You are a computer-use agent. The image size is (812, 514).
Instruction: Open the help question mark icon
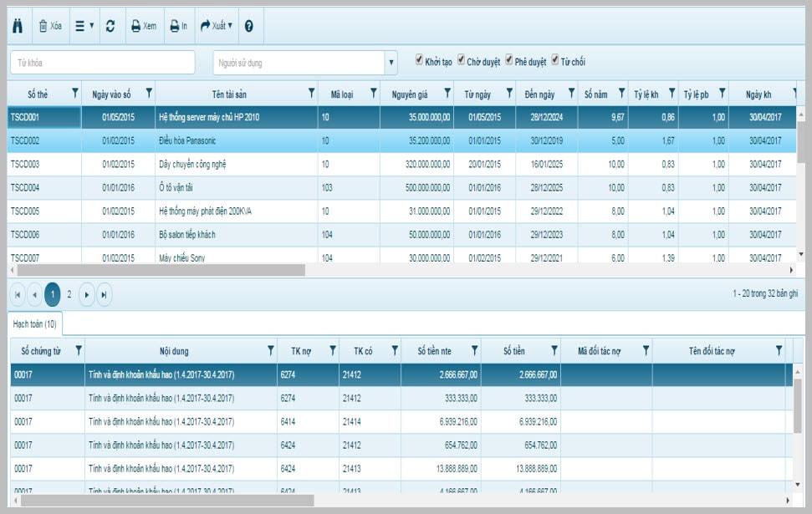[249, 26]
